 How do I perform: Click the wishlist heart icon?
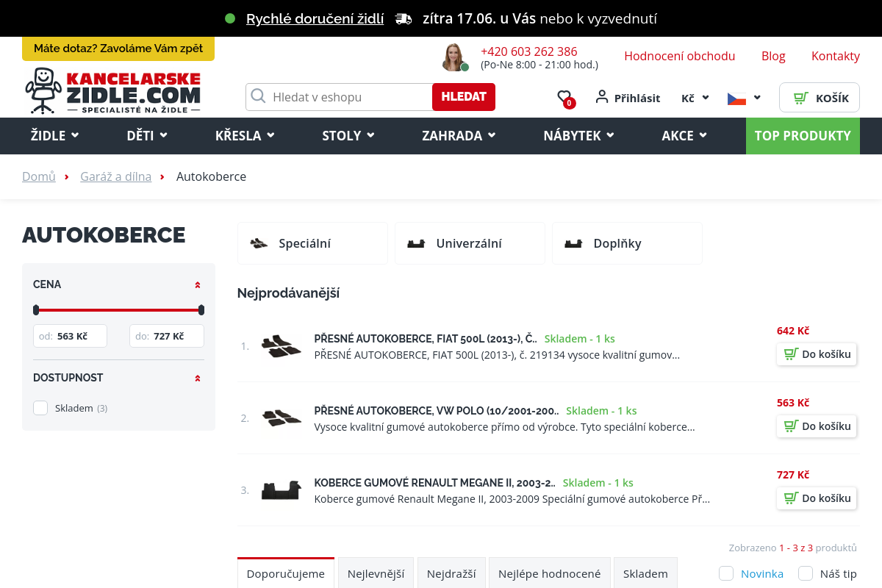564,96
